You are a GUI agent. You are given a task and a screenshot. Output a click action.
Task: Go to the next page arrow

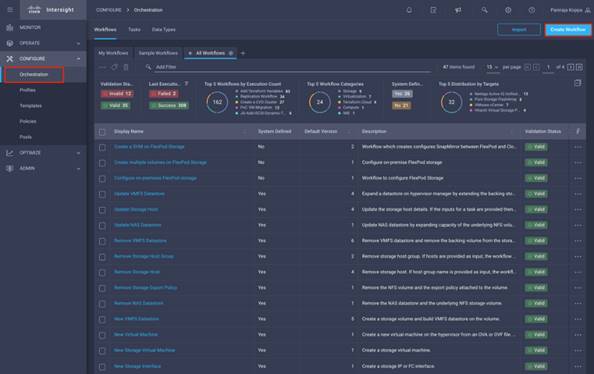point(571,67)
